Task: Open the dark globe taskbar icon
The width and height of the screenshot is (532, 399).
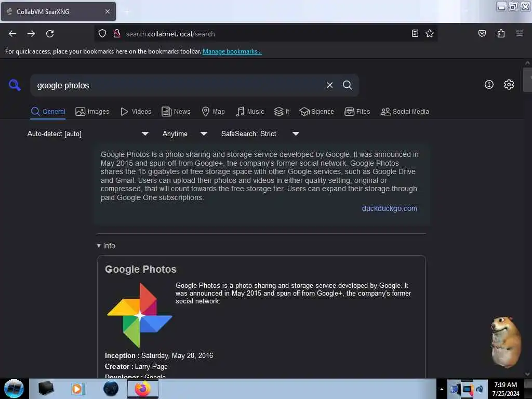Action: tap(111, 389)
